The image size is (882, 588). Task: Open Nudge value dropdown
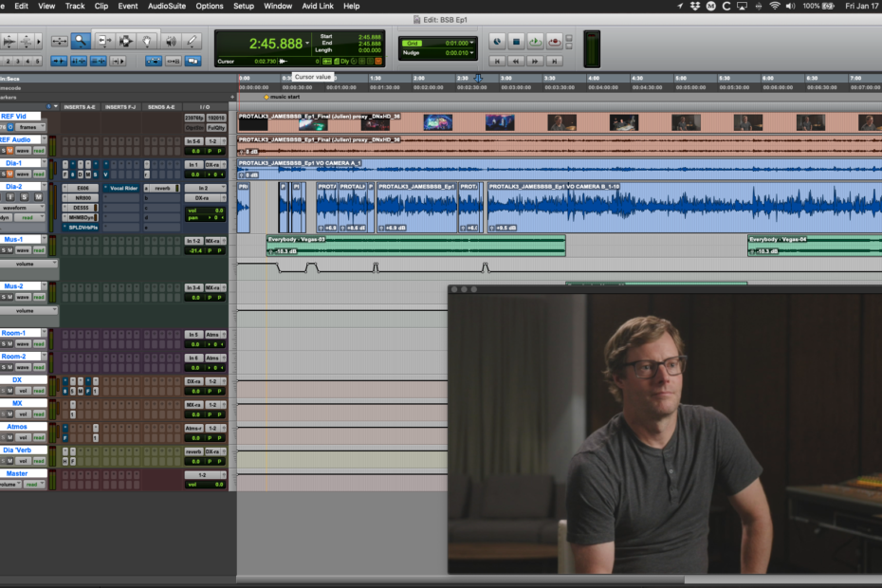[x=472, y=53]
